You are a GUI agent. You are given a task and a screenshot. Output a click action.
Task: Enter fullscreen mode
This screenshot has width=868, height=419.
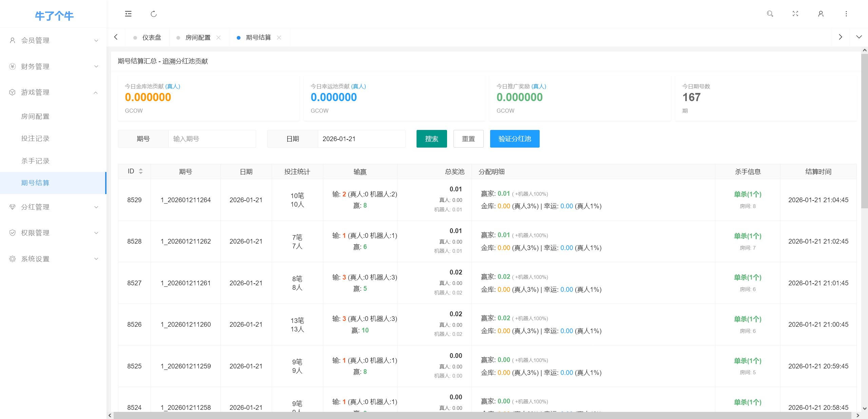(795, 14)
